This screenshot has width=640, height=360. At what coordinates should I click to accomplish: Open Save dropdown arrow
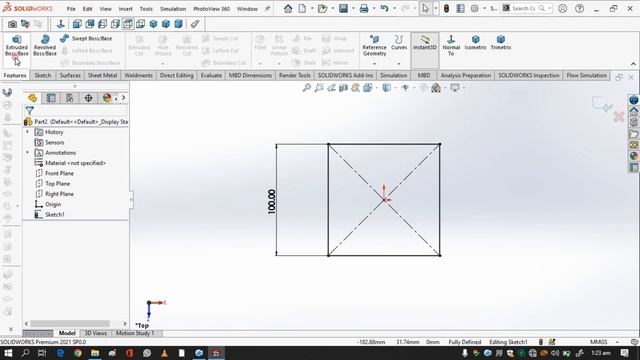point(353,9)
